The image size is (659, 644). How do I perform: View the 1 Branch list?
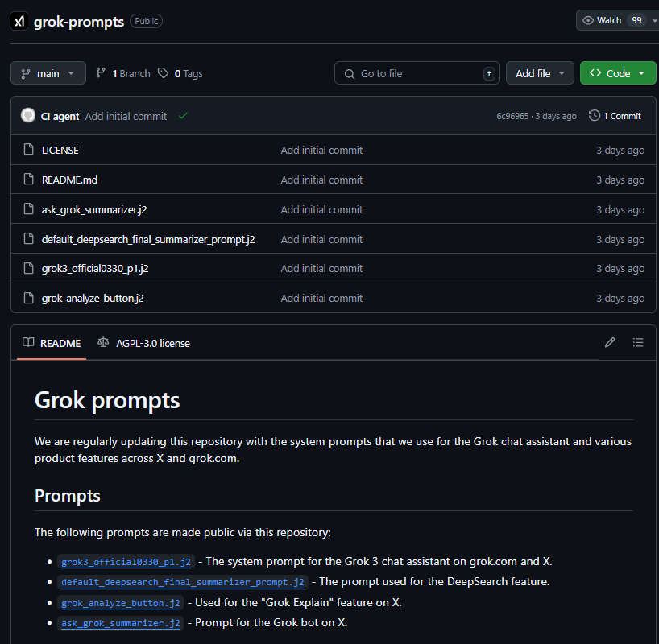(123, 73)
